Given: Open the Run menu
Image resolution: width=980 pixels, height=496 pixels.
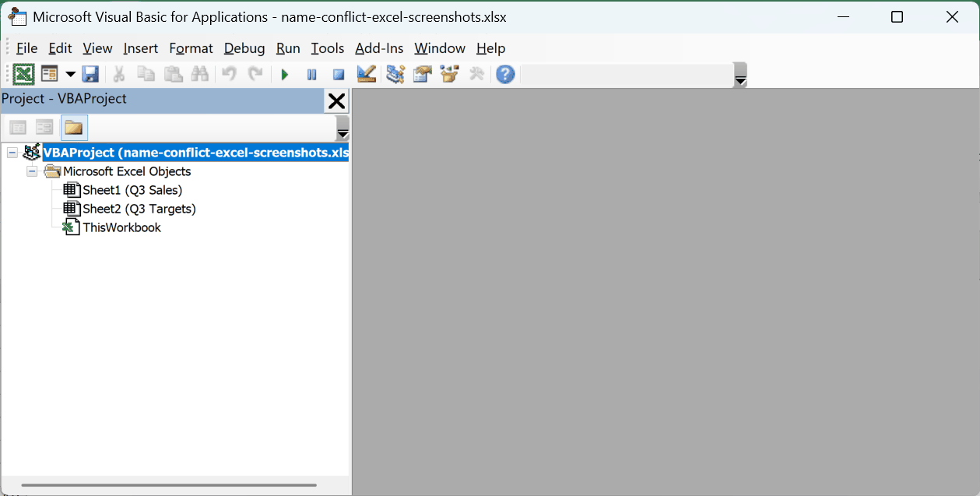Looking at the screenshot, I should (288, 48).
